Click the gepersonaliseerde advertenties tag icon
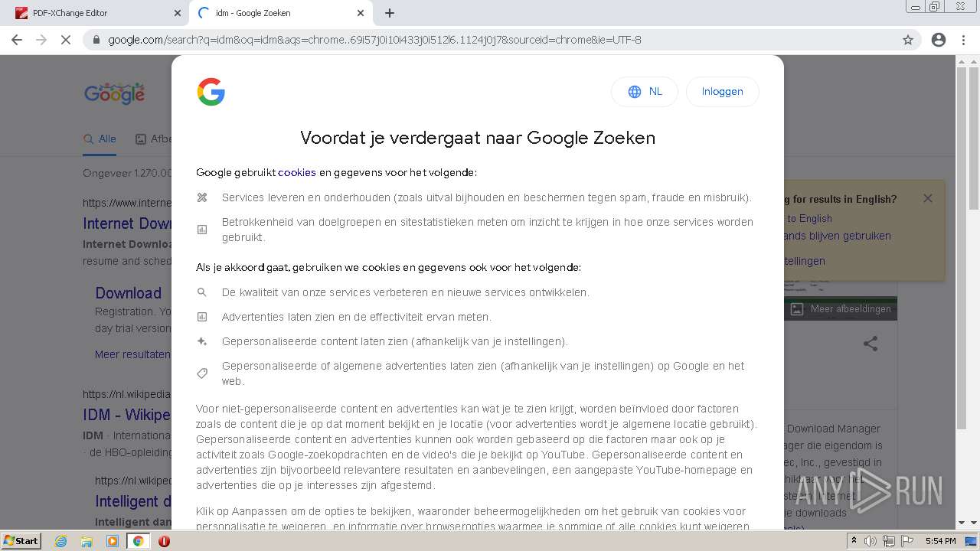 click(x=202, y=373)
